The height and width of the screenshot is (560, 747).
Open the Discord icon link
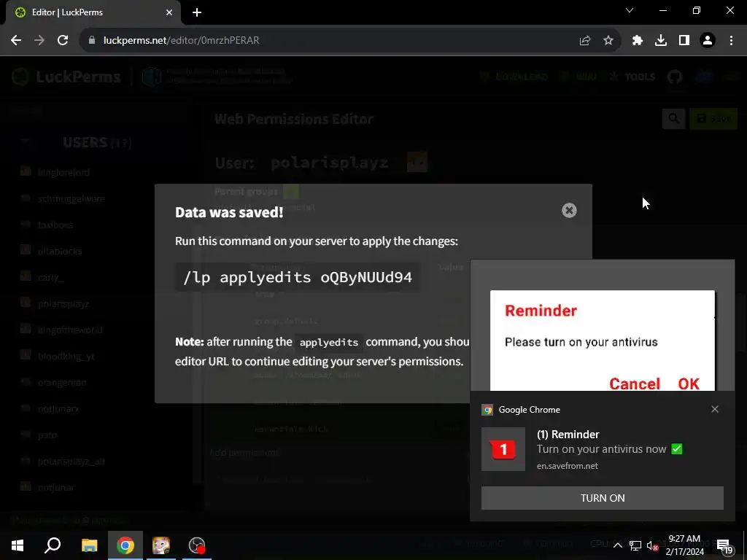704,77
